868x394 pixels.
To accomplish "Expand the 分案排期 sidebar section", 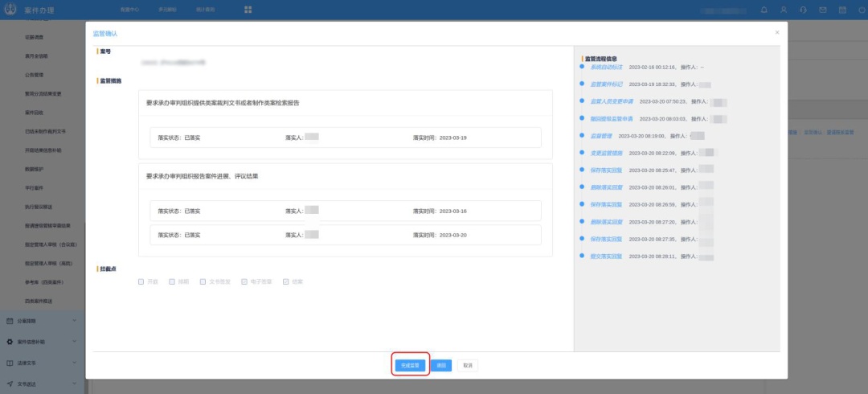I will pos(42,321).
